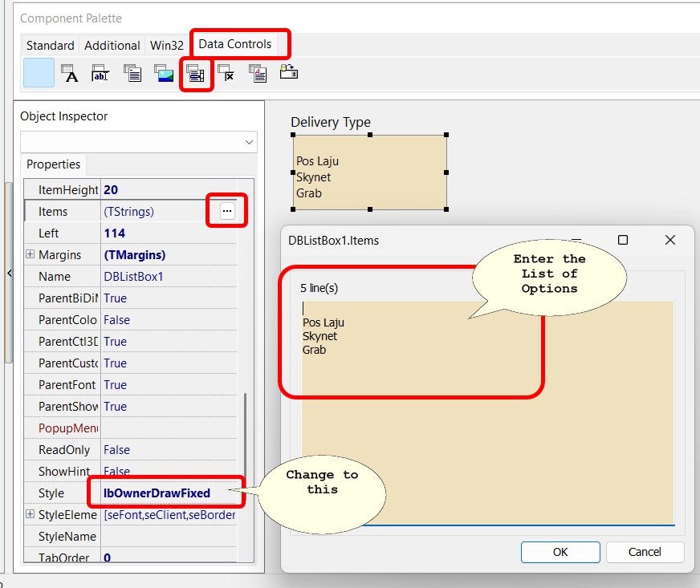This screenshot has width=700, height=588.
Task: Switch to the Standard palette tab
Action: click(50, 45)
